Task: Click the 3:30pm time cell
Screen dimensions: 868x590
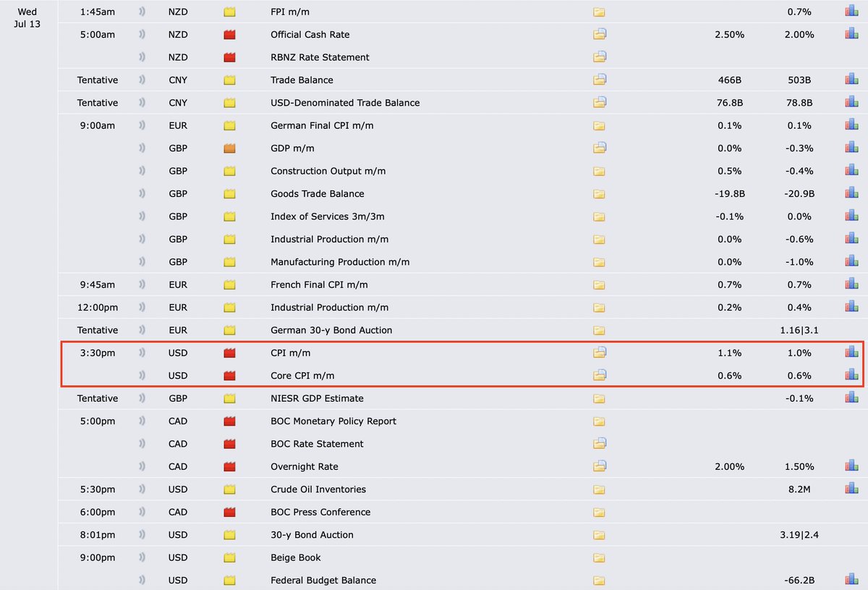Action: 98,353
